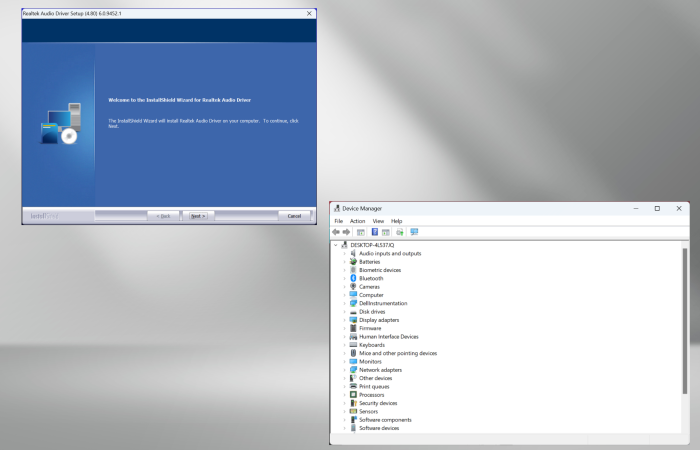Select the blue Bluetooth icon
Viewport: 700px width, 450px height.
353,278
